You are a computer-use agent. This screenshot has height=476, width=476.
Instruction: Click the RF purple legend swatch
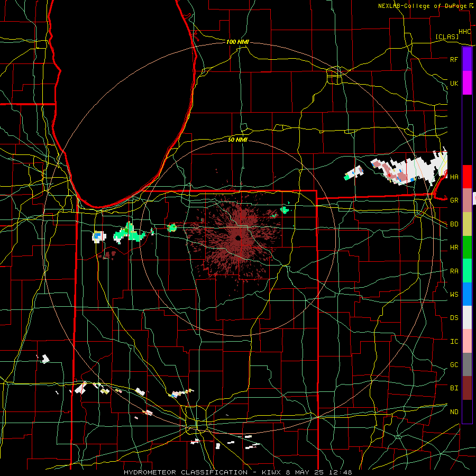click(x=467, y=59)
